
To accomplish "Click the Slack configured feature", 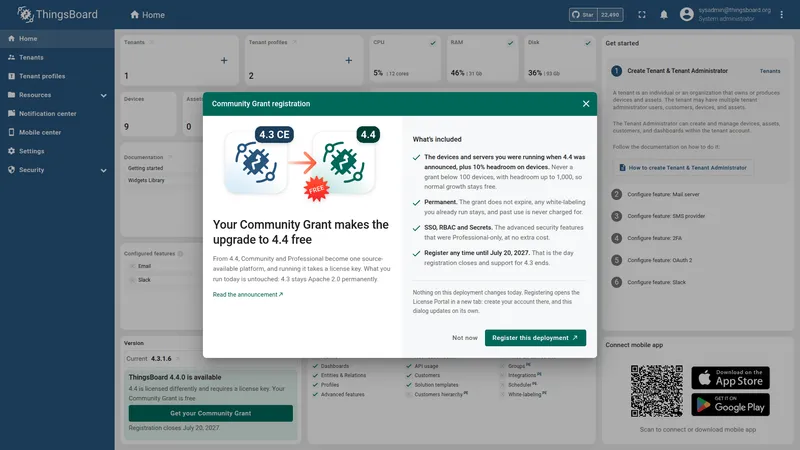I will [144, 280].
